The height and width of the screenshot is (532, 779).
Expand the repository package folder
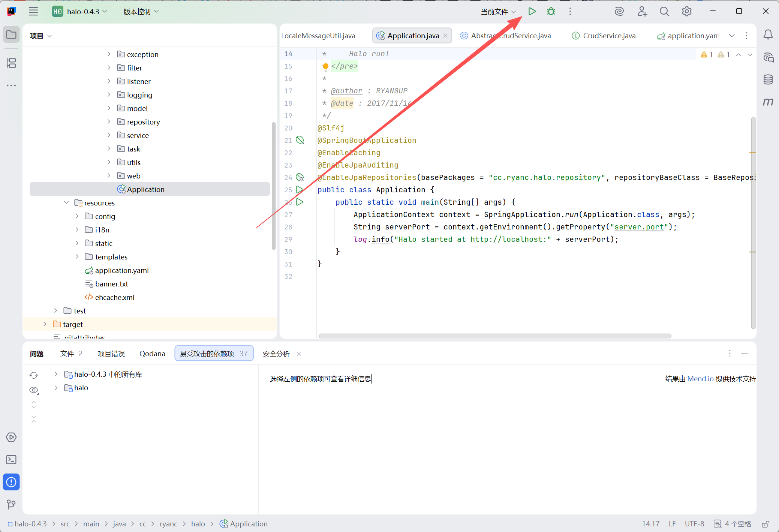pos(109,121)
